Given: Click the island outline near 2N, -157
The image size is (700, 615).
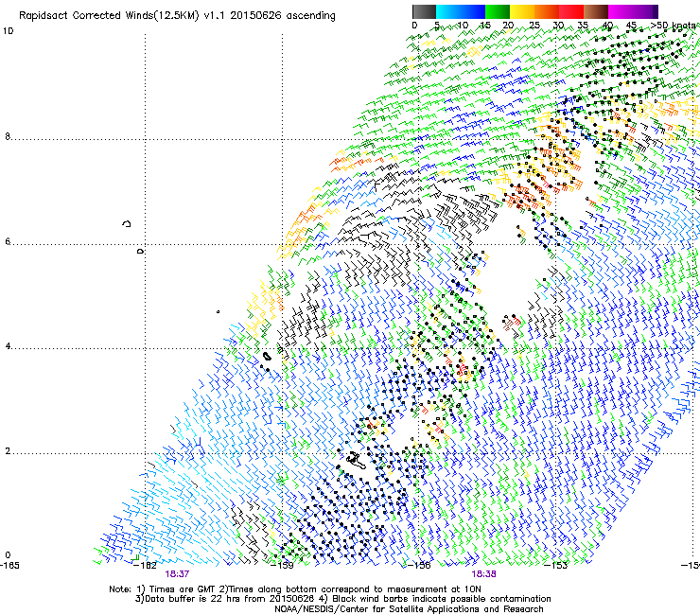Looking at the screenshot, I should point(357,461).
